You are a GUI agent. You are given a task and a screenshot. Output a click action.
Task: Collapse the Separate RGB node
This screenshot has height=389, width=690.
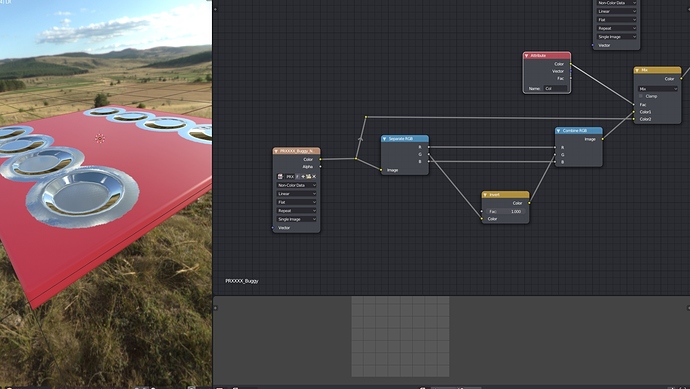coord(384,139)
